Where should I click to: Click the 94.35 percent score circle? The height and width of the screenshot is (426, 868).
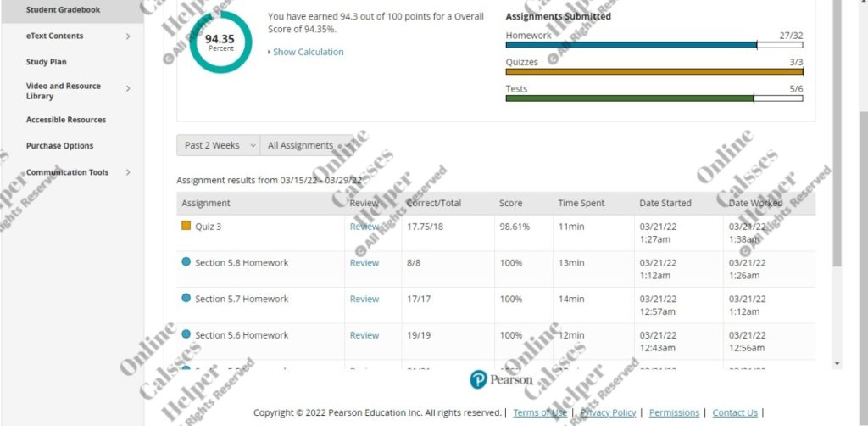[x=220, y=42]
